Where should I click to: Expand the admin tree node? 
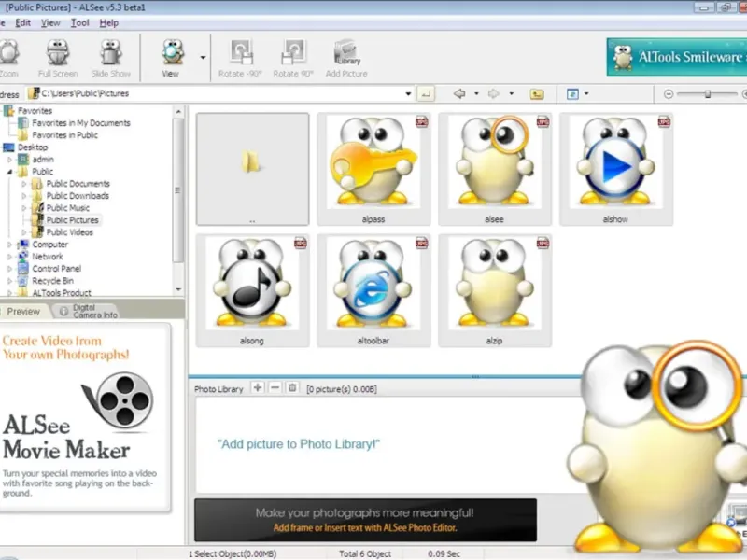[x=9, y=160]
